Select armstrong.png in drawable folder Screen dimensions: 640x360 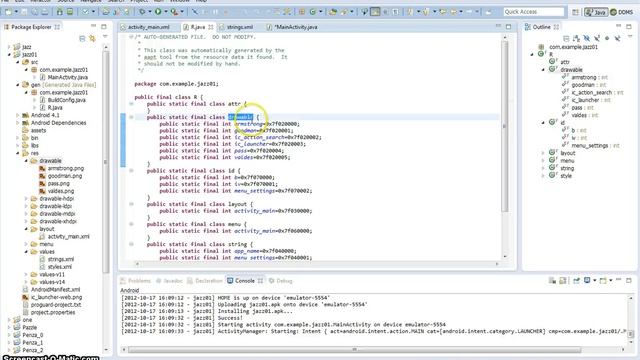(65, 168)
